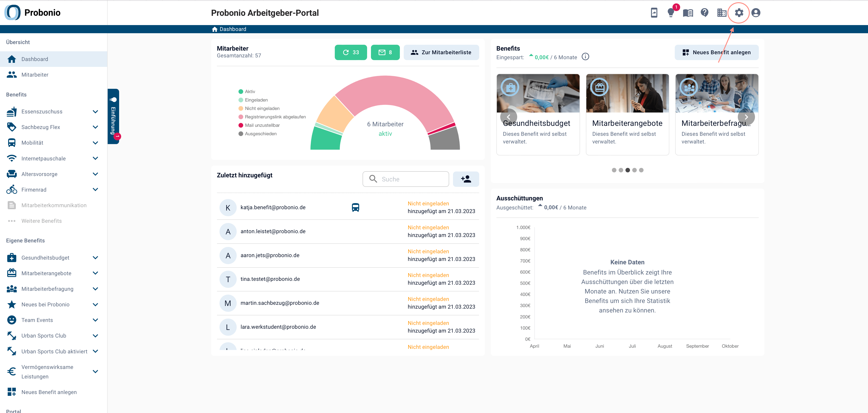Viewport: 868px width, 413px height.
Task: Open Zur Mitarbeiterliste
Action: pyautogui.click(x=441, y=53)
